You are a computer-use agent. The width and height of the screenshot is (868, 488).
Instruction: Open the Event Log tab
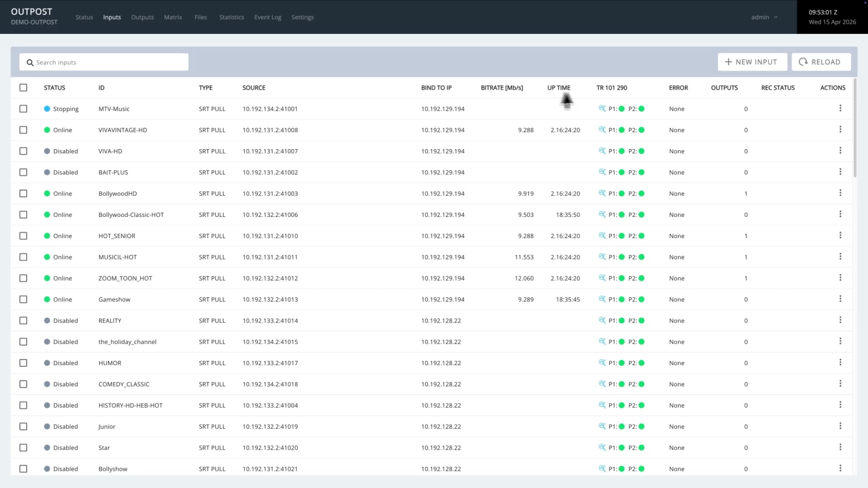[268, 17]
